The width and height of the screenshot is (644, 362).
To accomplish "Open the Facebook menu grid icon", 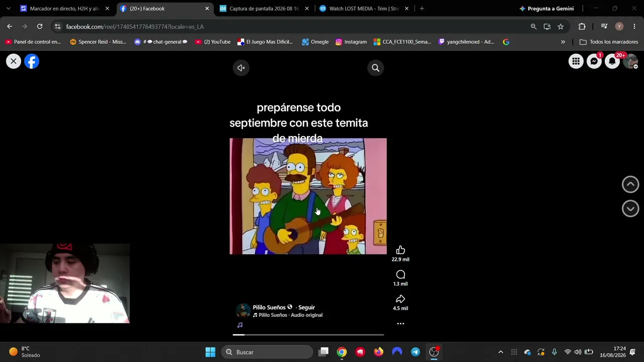I will point(576,61).
